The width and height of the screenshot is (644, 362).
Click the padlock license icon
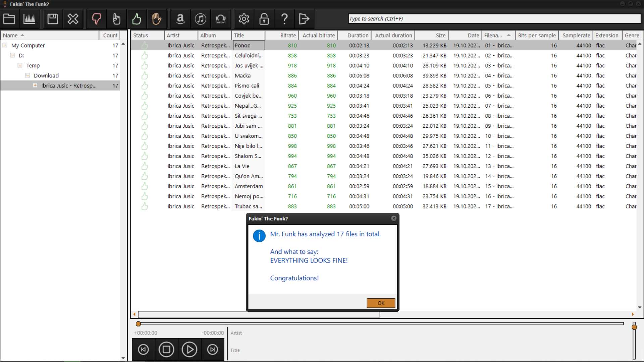264,19
